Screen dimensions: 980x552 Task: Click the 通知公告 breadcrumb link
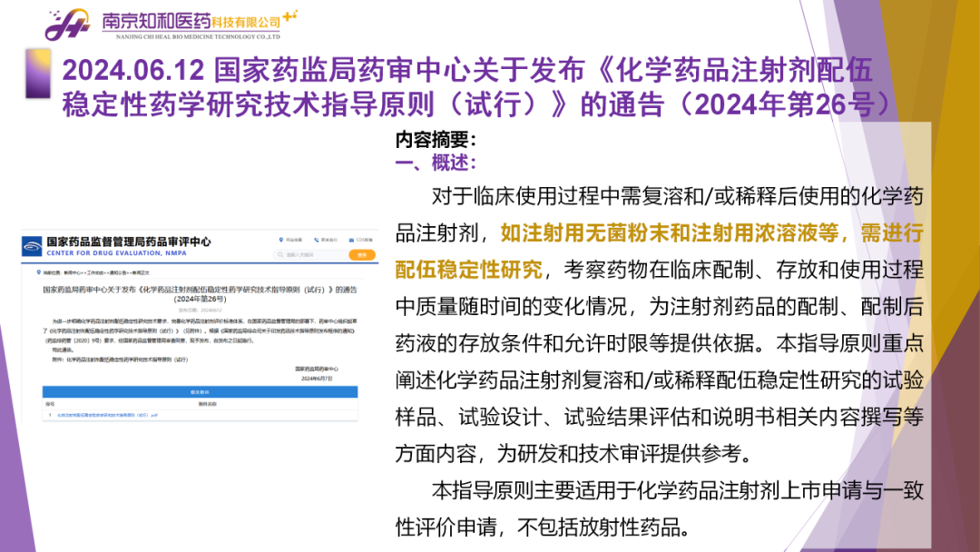(117, 271)
